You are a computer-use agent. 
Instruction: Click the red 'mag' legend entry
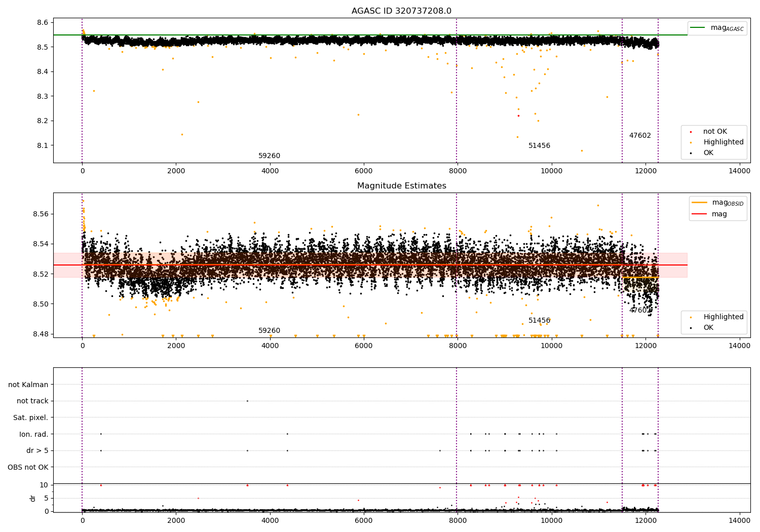tap(719, 214)
